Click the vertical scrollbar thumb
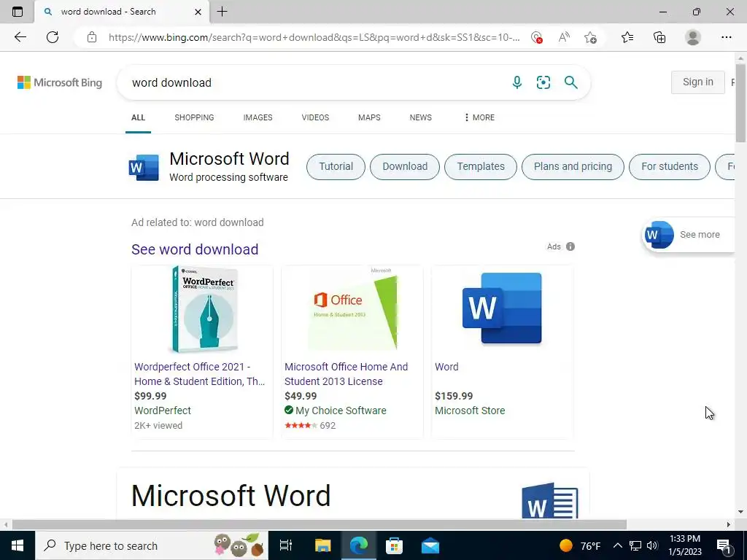 740,104
